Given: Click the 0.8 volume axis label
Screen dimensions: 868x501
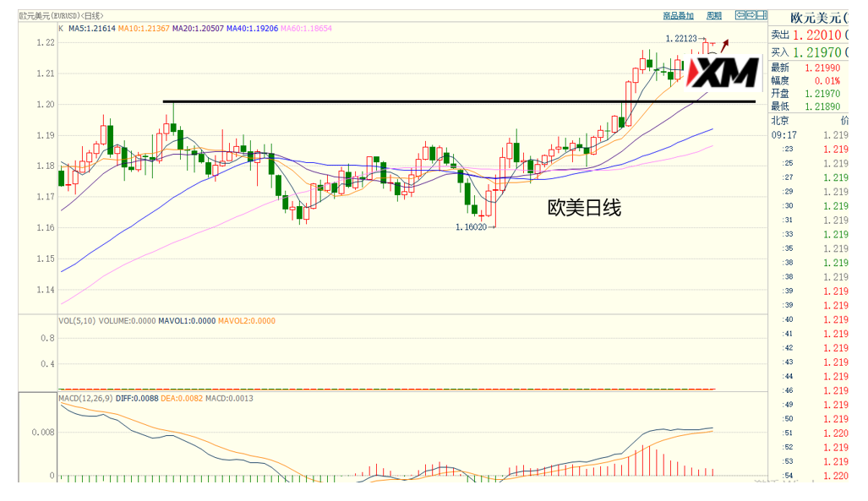Looking at the screenshot, I should (47, 338).
